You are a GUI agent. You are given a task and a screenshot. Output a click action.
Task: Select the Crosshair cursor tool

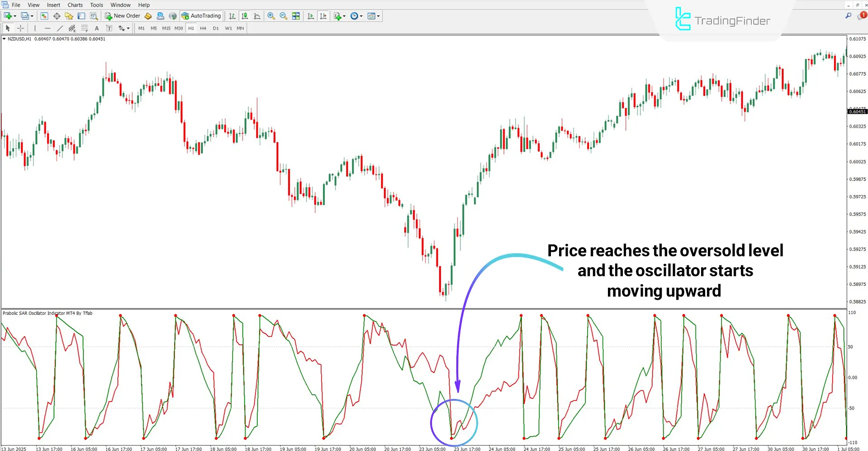[x=20, y=28]
